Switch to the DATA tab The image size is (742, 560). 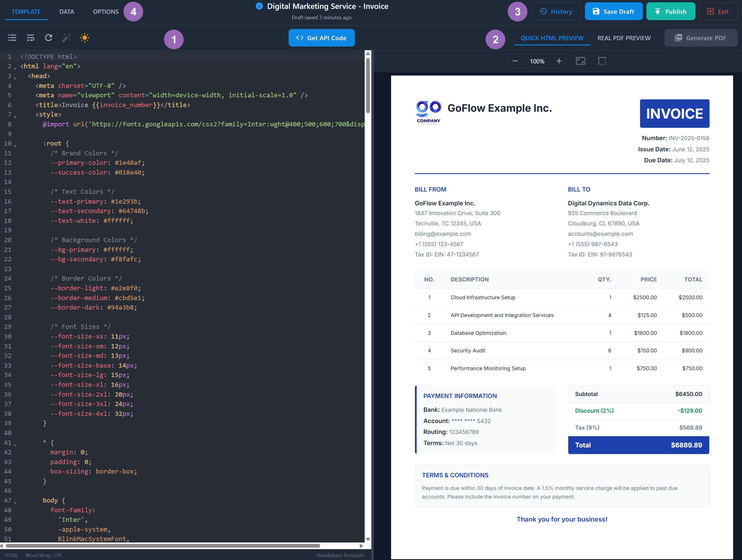pos(66,11)
